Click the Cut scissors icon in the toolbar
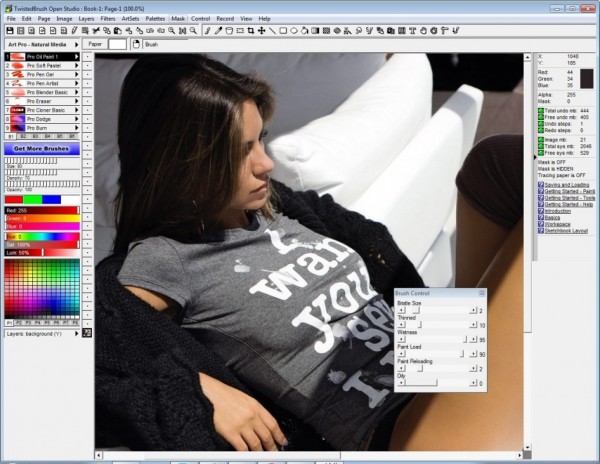600x464 pixels. tap(97, 30)
